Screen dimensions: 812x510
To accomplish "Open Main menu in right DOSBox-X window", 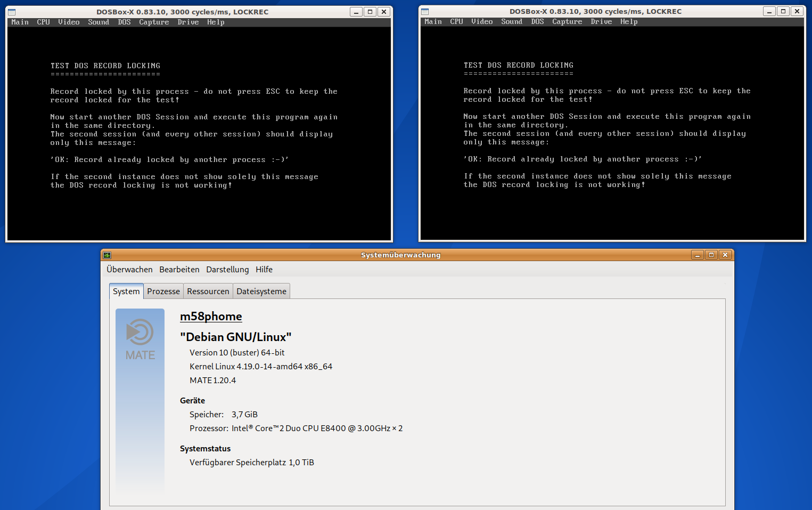I will pyautogui.click(x=433, y=22).
